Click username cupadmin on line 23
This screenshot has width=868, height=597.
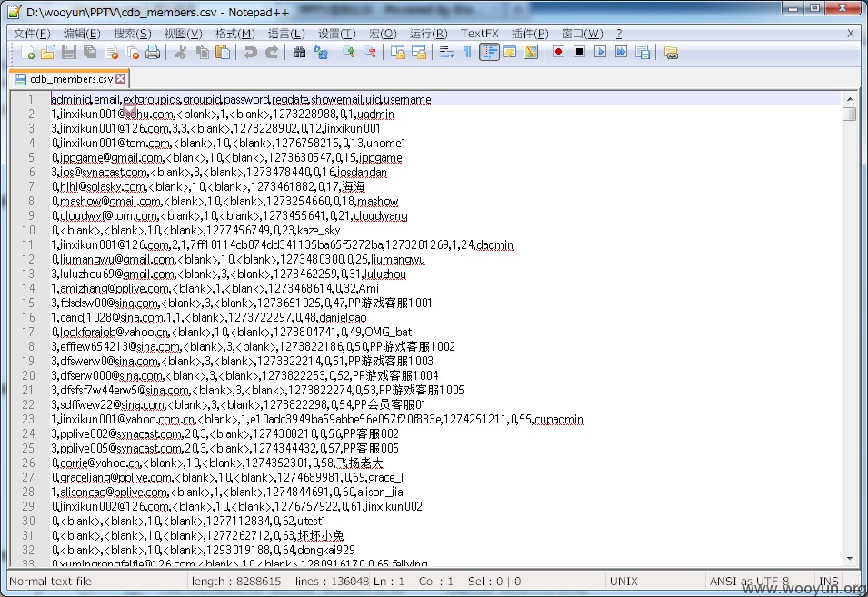pos(559,420)
